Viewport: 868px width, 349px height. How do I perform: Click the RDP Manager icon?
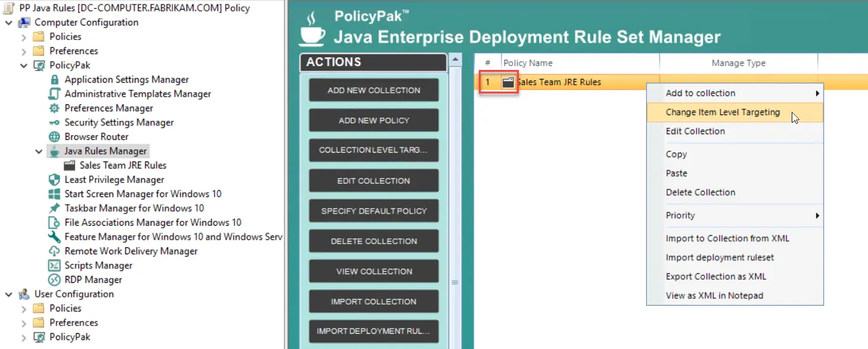[54, 280]
